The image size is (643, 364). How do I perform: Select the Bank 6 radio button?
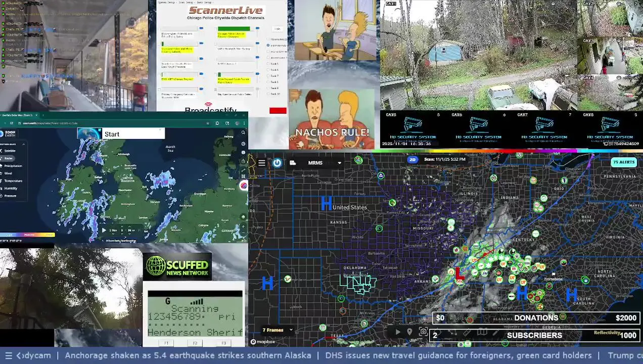click(x=268, y=70)
